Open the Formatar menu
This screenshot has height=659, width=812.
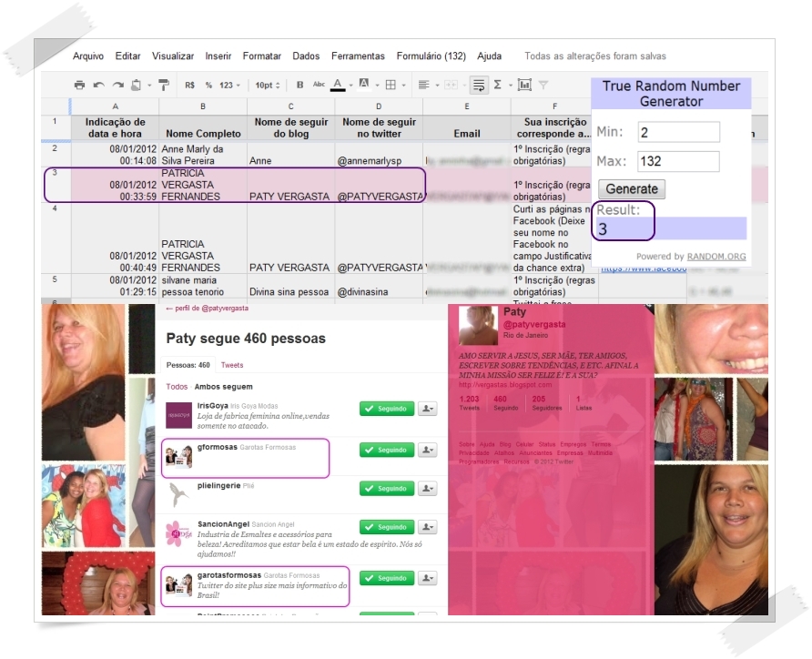[261, 56]
